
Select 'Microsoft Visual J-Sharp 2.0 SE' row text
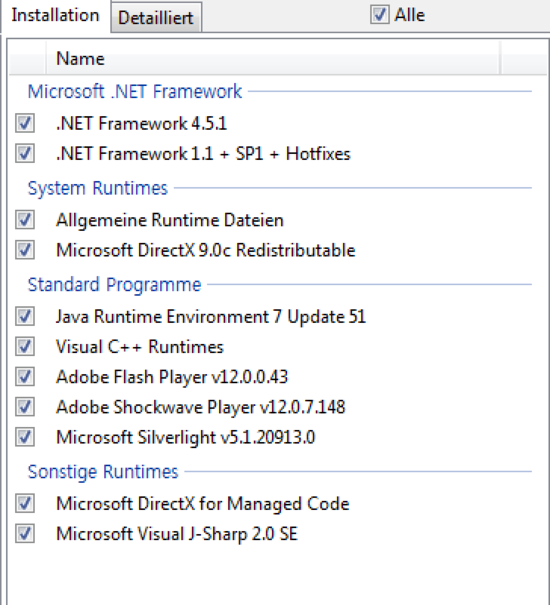177,534
